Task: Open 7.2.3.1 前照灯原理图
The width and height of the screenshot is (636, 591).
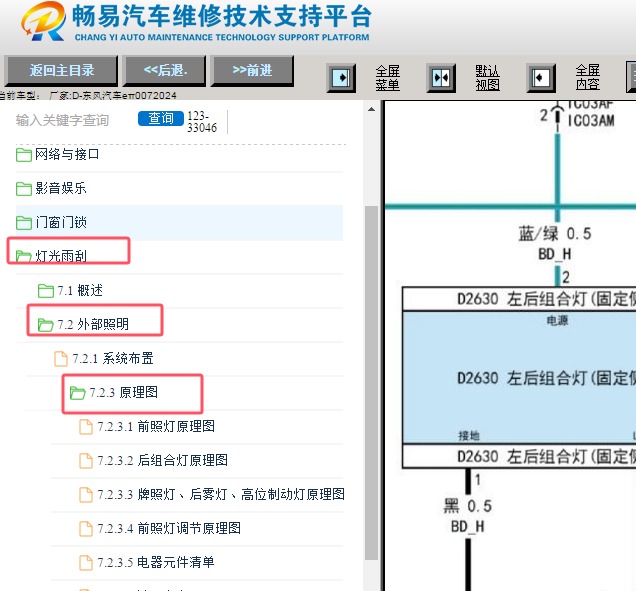Action: pos(156,426)
